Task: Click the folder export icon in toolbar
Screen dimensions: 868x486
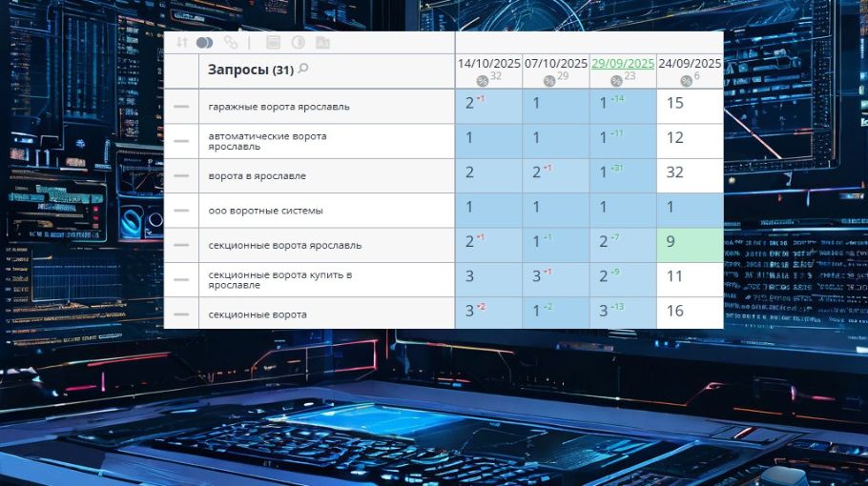Action: [323, 43]
